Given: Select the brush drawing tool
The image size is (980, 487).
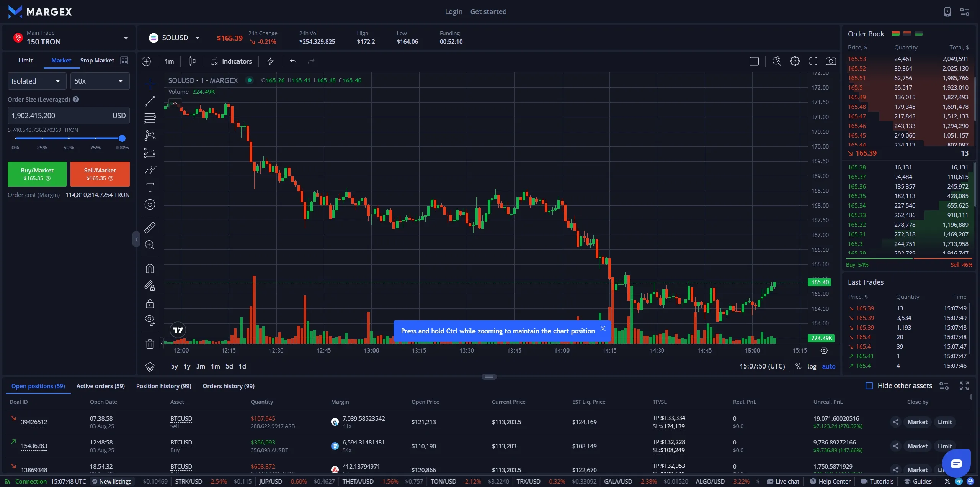Looking at the screenshot, I should [150, 170].
